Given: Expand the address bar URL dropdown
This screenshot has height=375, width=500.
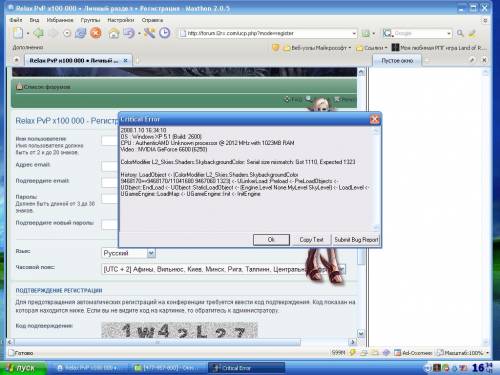Looking at the screenshot, I should coord(354,33).
